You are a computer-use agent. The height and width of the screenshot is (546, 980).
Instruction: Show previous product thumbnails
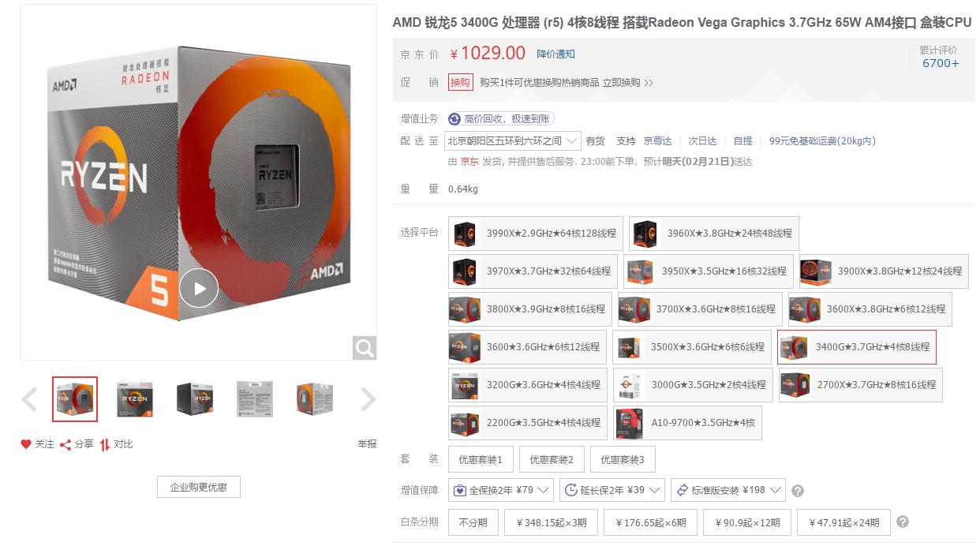29,399
